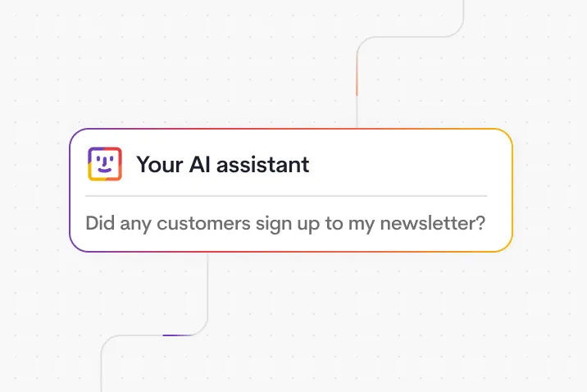Click the yellow right edge of card border

[x=512, y=190]
